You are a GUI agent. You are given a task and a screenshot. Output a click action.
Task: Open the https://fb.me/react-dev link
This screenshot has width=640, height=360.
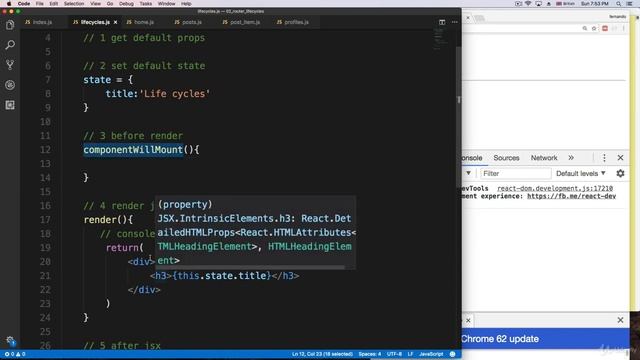coord(571,196)
